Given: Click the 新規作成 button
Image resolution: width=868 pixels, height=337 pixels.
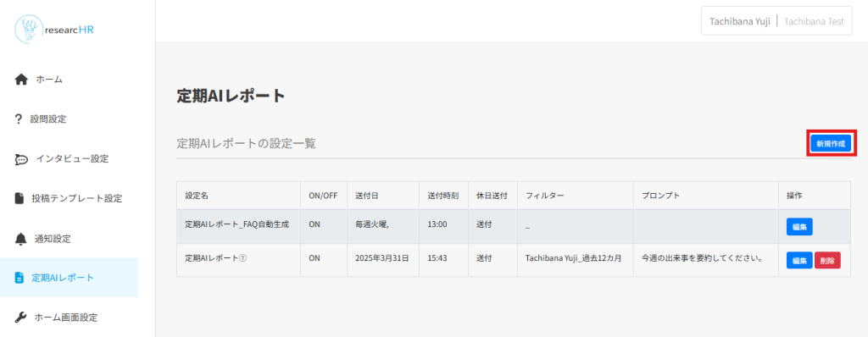Looking at the screenshot, I should click(831, 143).
